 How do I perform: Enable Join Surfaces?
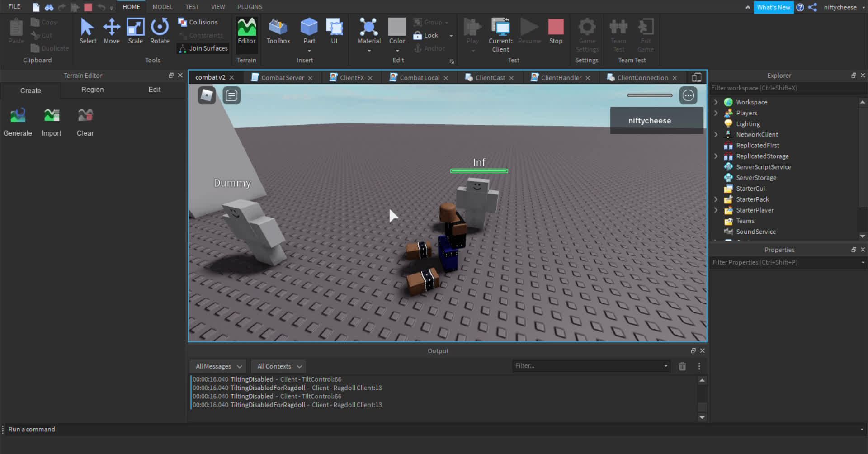(203, 48)
